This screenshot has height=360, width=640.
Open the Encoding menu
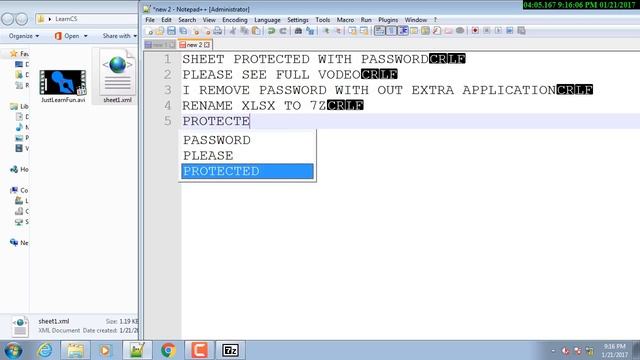235,20
